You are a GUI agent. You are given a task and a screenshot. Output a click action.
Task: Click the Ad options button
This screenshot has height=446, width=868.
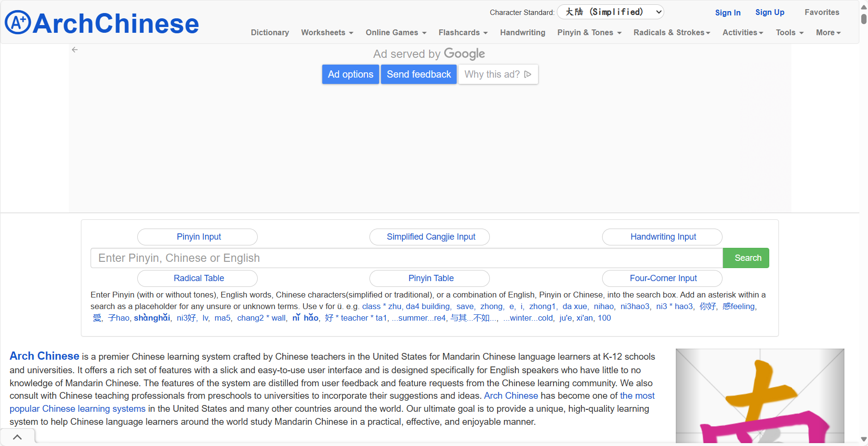point(351,74)
